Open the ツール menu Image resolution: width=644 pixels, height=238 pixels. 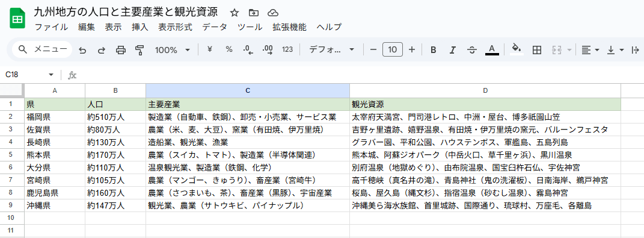coord(250,27)
